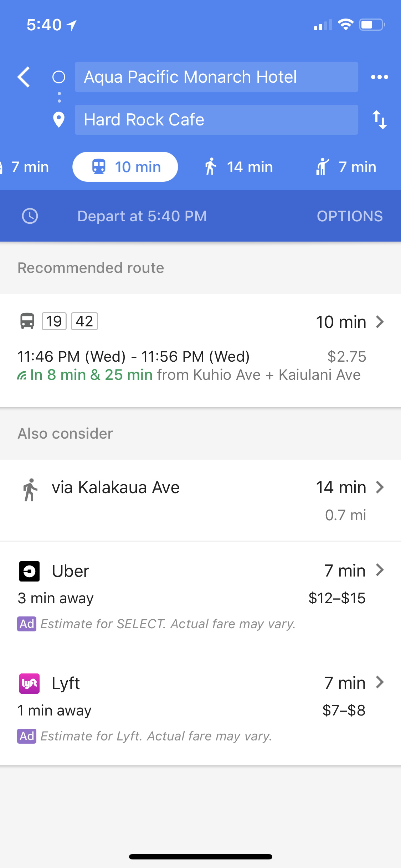Tap the Uber logo icon
Image resolution: width=401 pixels, height=868 pixels.
[x=29, y=571]
